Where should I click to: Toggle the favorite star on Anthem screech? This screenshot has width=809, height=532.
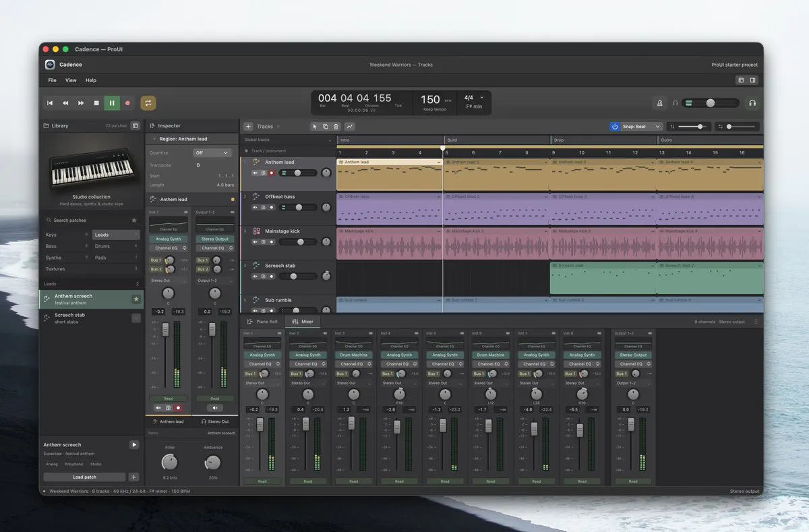(x=136, y=299)
